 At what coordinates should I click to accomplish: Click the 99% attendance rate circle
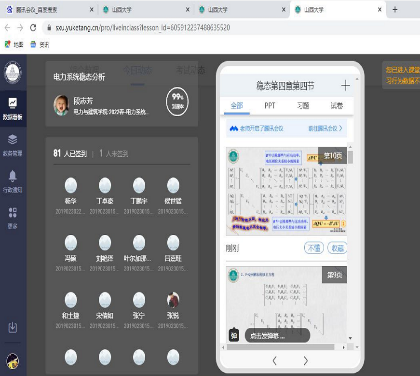(177, 102)
